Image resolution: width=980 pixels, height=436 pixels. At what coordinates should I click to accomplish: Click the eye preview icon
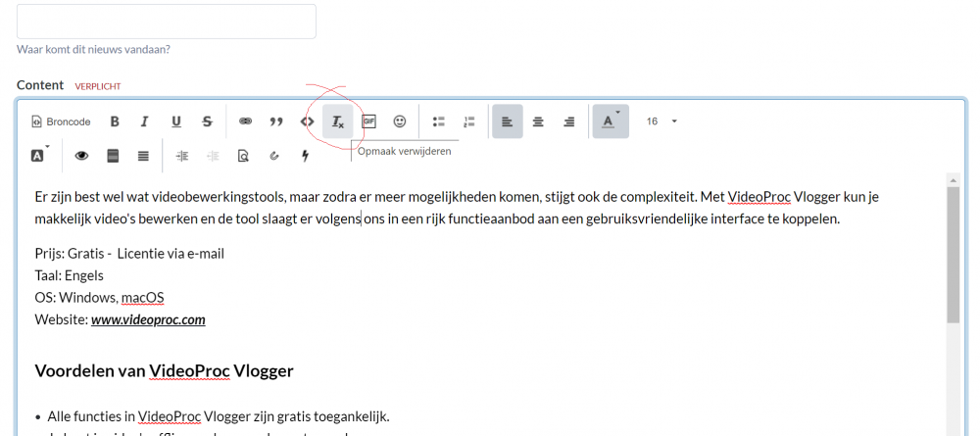(x=82, y=155)
